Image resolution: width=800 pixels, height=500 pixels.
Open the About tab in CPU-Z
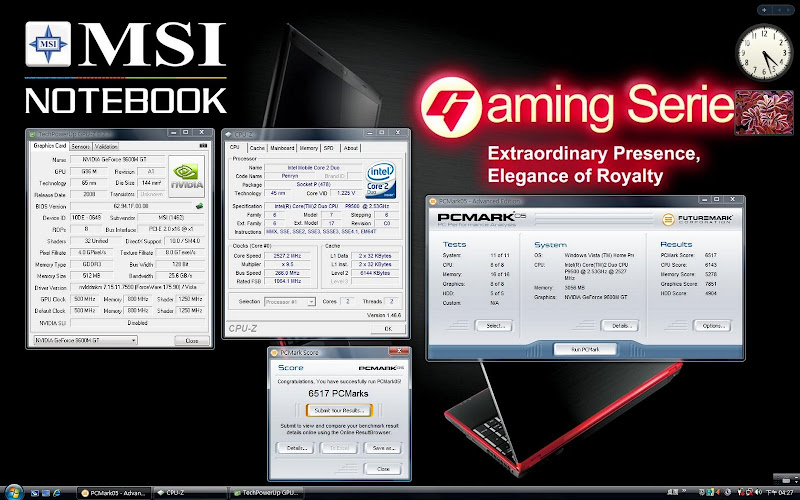(351, 148)
